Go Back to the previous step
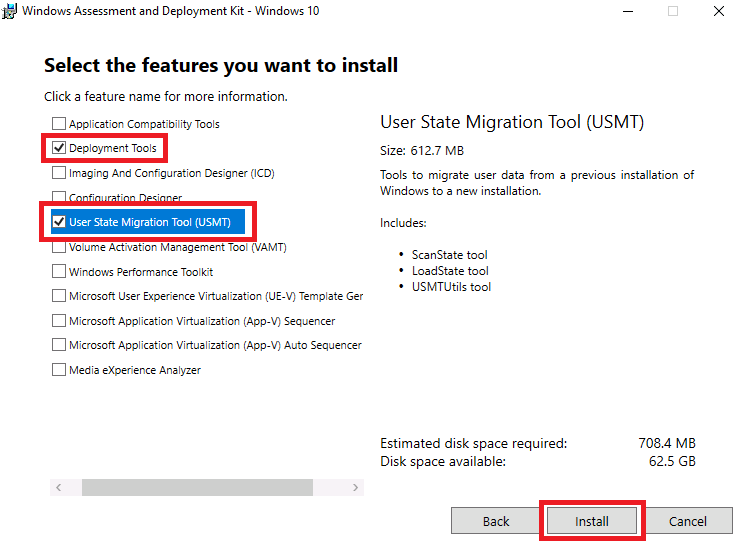Screen dimensions: 741x542 point(496,521)
